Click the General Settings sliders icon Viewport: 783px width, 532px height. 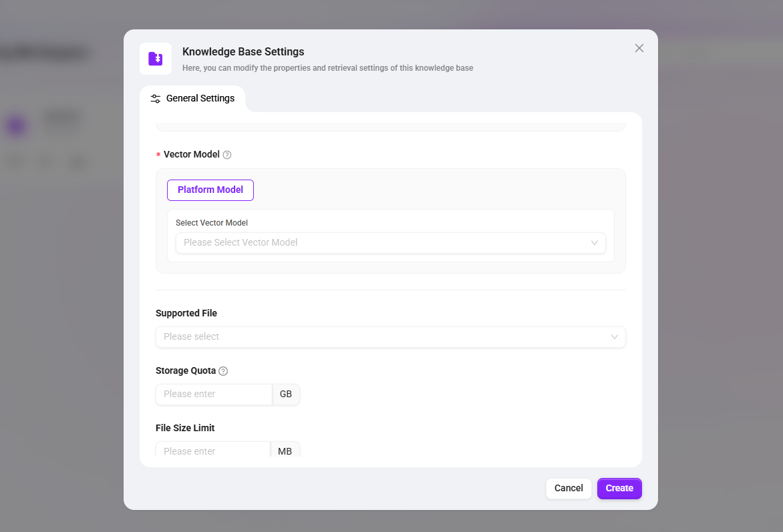[x=155, y=99]
